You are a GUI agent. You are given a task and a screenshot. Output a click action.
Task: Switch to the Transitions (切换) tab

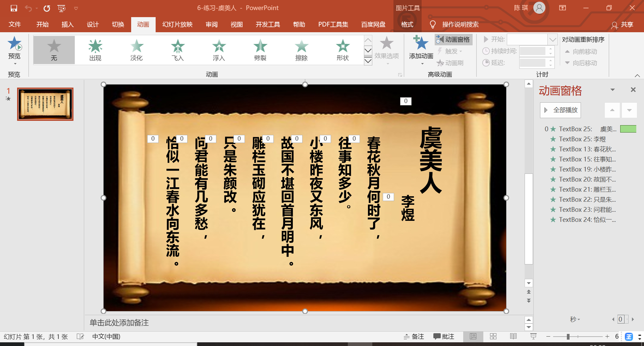pyautogui.click(x=118, y=24)
